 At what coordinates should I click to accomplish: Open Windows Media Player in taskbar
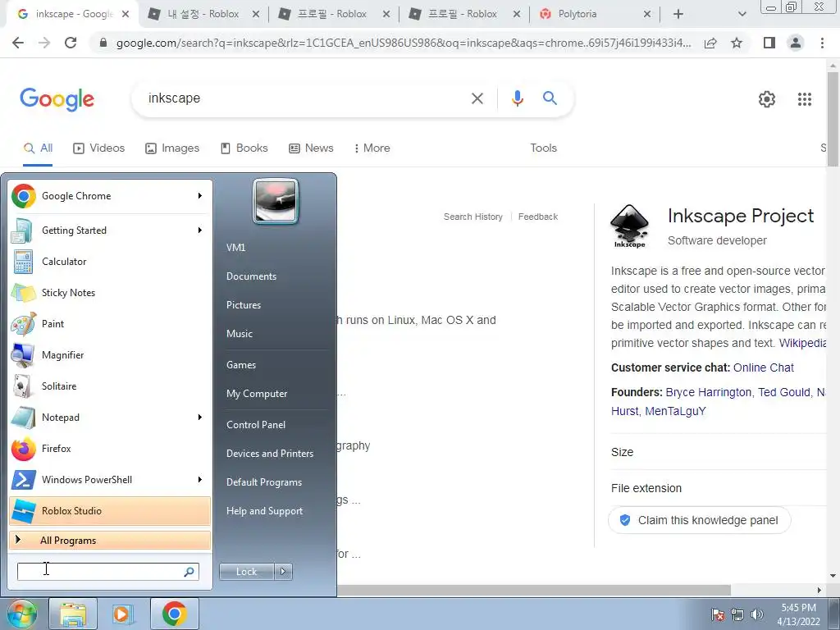click(123, 614)
